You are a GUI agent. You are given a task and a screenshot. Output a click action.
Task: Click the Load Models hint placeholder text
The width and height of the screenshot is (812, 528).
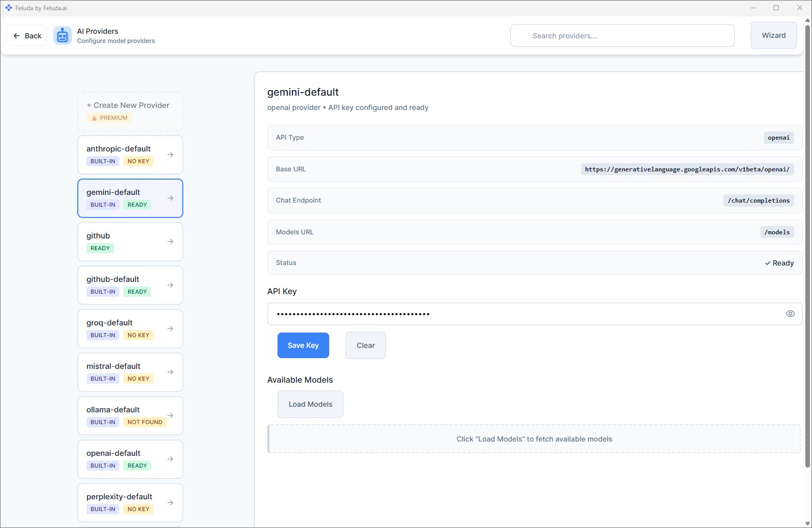(x=535, y=439)
